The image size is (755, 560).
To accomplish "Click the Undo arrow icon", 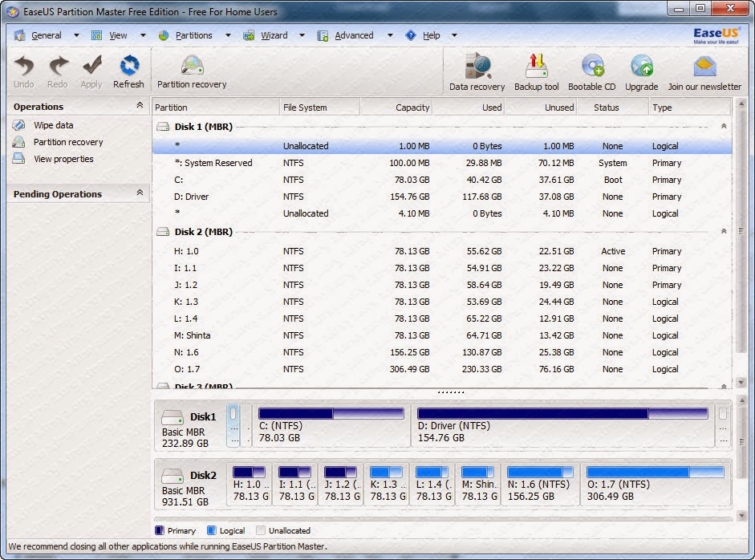I will point(23,66).
